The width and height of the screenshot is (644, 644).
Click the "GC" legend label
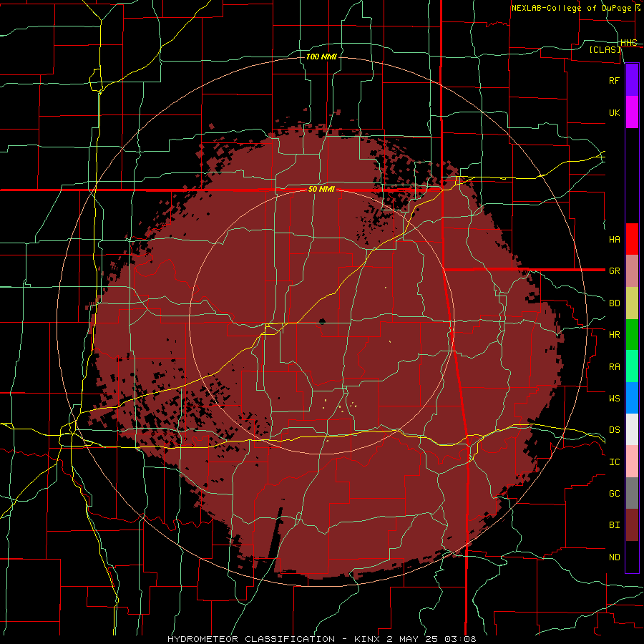point(615,494)
